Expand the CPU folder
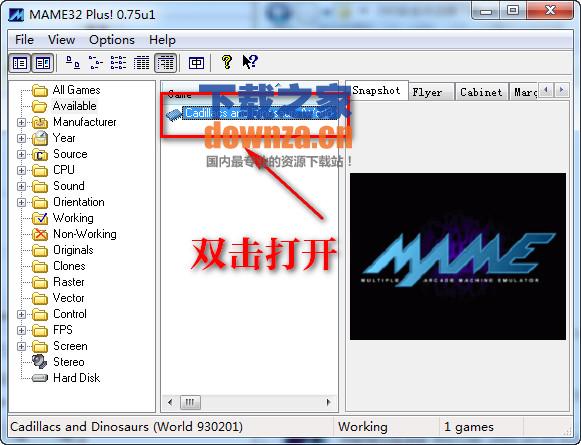 [x=21, y=170]
